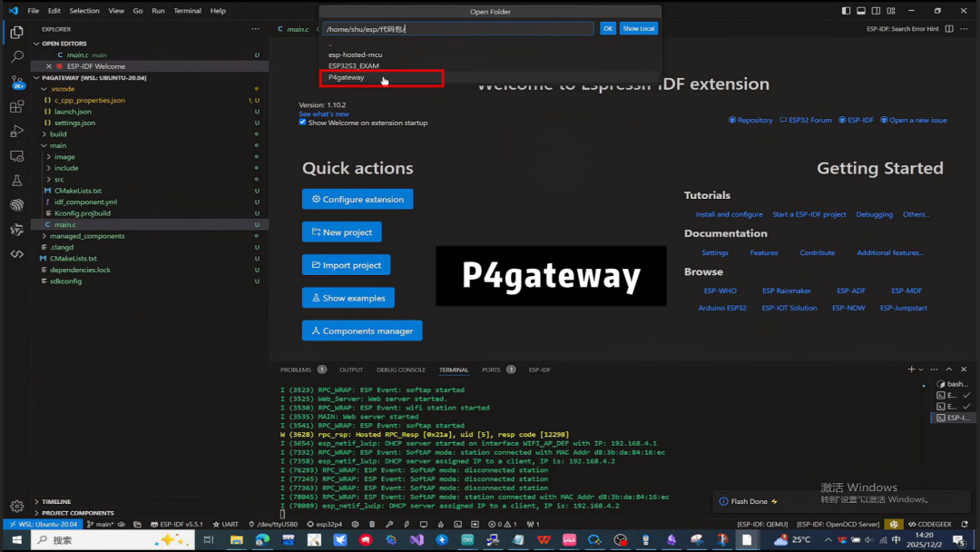Click the Configure extension button
Image resolution: width=980 pixels, height=552 pixels.
(358, 199)
